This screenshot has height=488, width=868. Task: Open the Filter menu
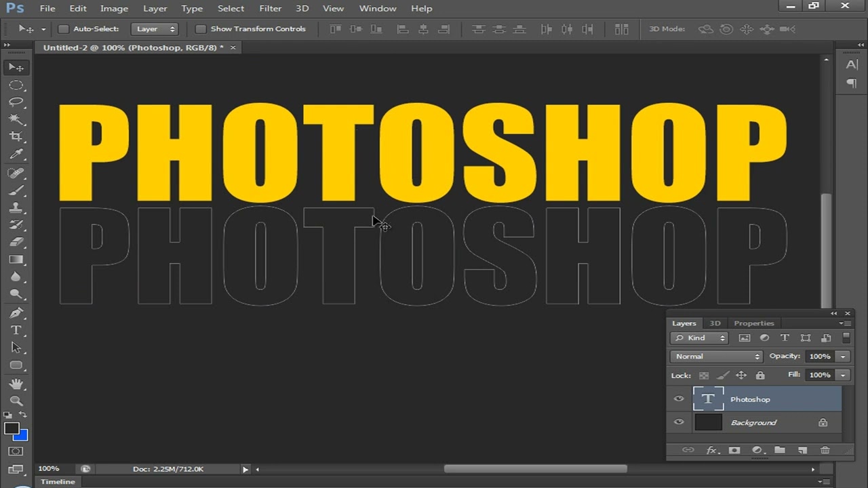click(270, 9)
